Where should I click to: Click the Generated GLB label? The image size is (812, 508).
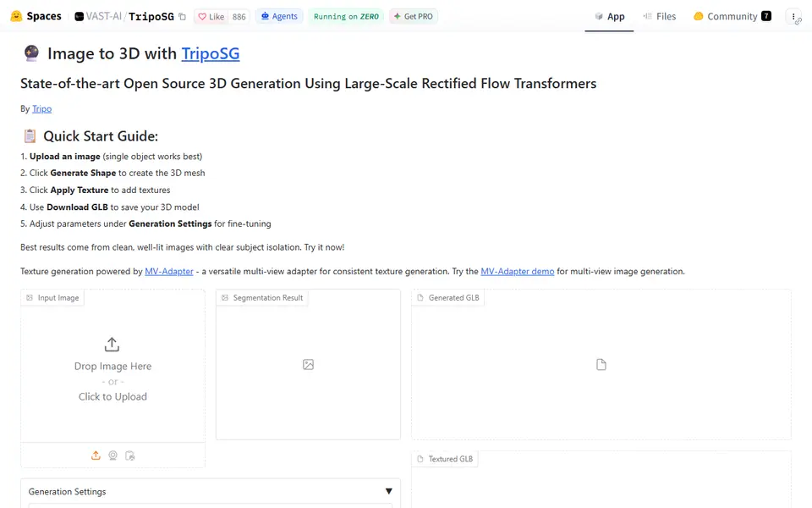448,297
